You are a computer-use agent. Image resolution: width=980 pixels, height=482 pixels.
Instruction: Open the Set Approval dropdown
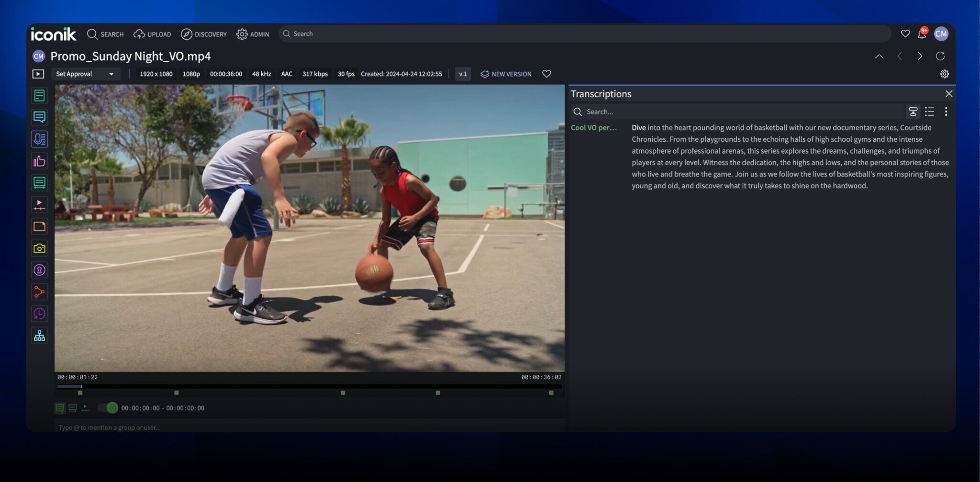click(86, 74)
